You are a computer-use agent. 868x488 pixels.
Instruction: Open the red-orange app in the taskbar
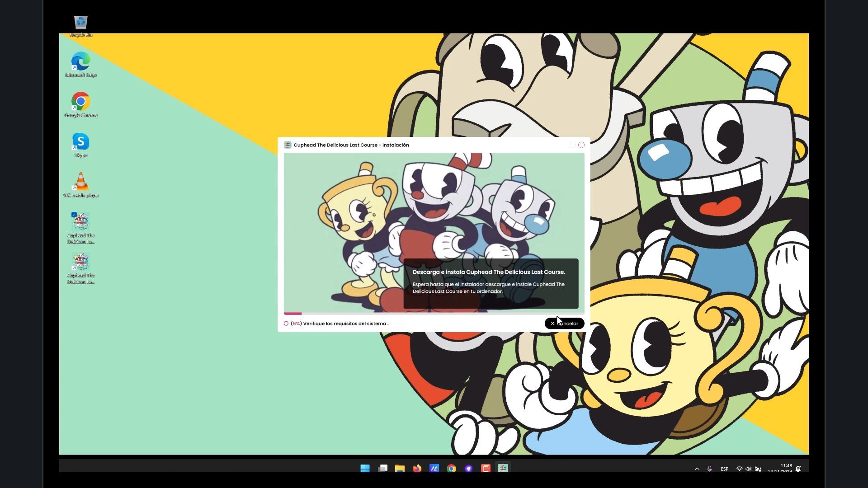pos(486,469)
